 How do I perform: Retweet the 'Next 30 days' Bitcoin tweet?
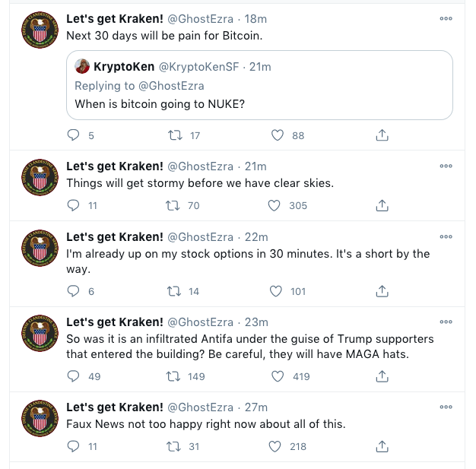coord(174,135)
